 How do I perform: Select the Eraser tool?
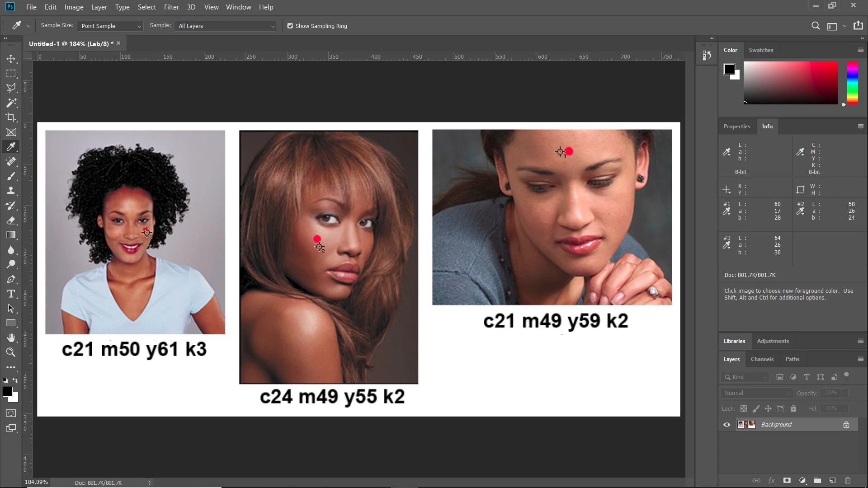coord(11,221)
